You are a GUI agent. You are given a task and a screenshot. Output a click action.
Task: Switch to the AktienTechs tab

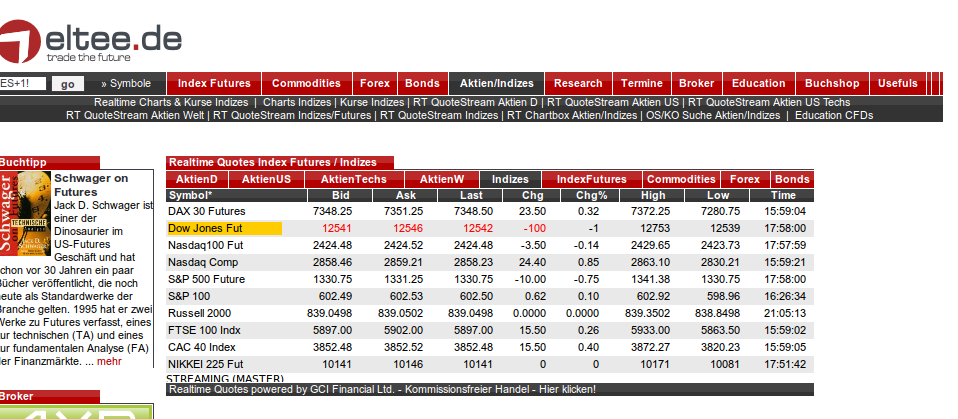[354, 179]
